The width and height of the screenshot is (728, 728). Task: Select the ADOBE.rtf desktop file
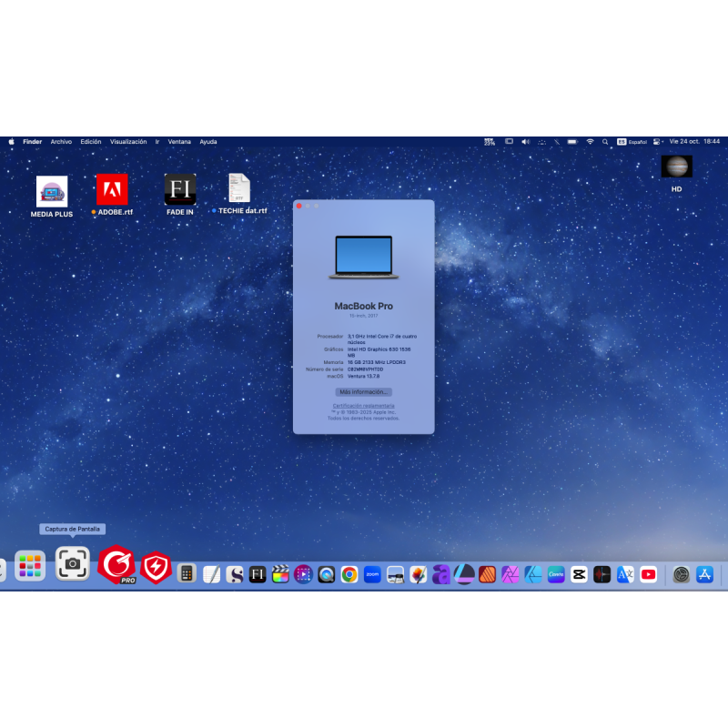coord(112,195)
